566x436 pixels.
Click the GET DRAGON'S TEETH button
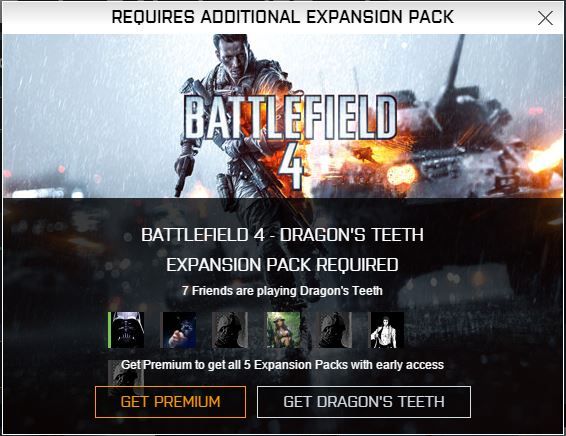(364, 402)
